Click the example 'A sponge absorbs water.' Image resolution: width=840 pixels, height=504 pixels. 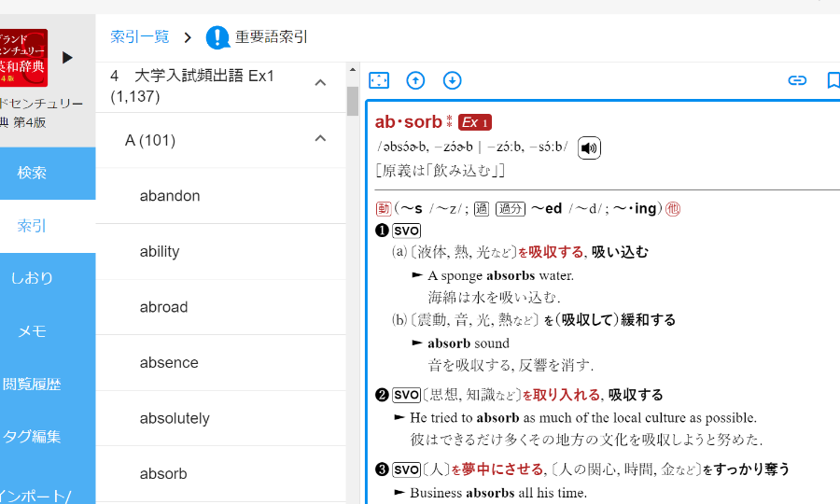pyautogui.click(x=501, y=276)
